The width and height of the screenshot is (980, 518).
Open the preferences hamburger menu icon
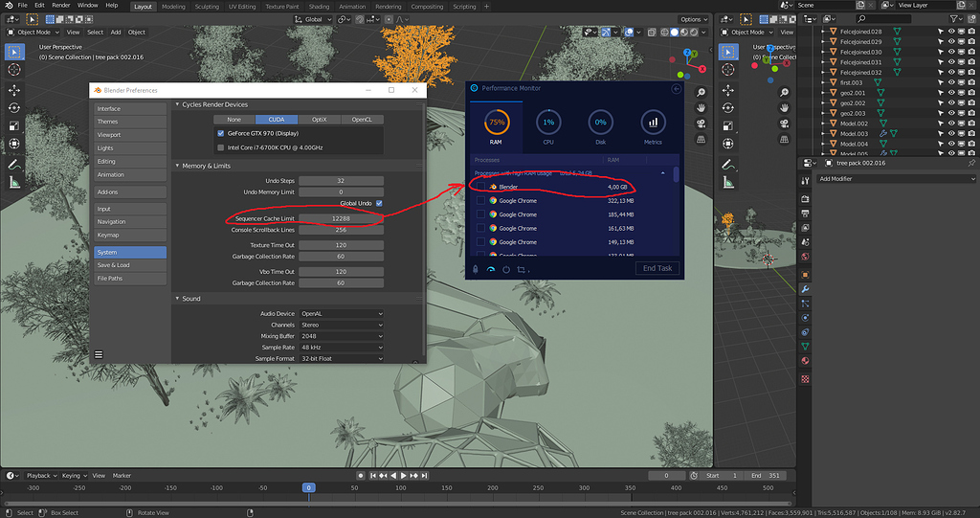(x=99, y=354)
